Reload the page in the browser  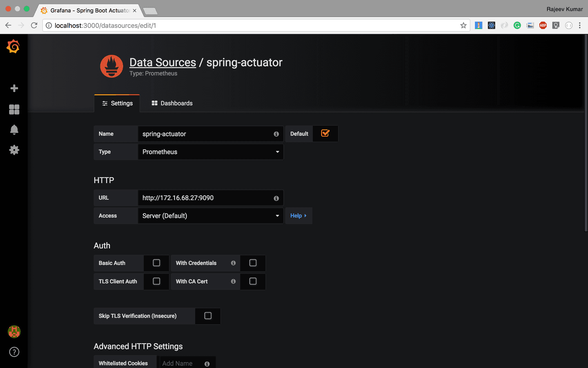coord(34,25)
